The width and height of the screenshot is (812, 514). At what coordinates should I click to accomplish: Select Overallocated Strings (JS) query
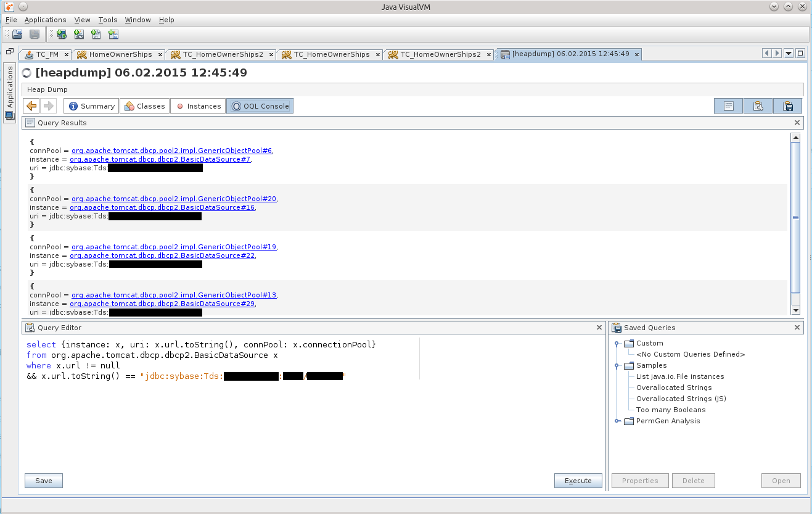coord(681,399)
